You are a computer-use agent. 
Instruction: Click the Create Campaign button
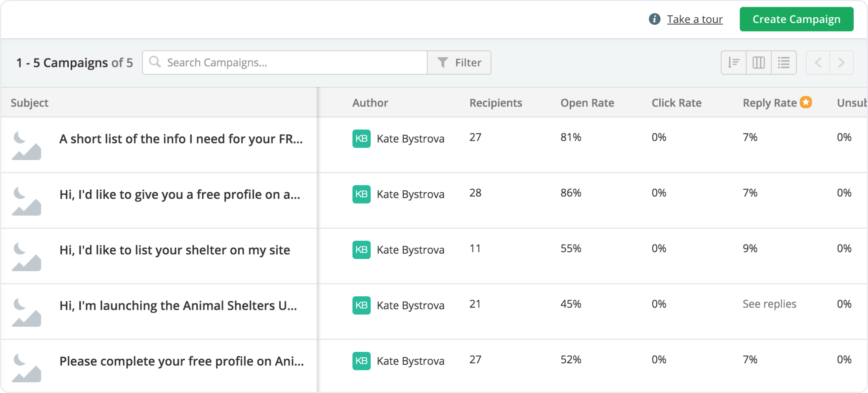coord(796,19)
